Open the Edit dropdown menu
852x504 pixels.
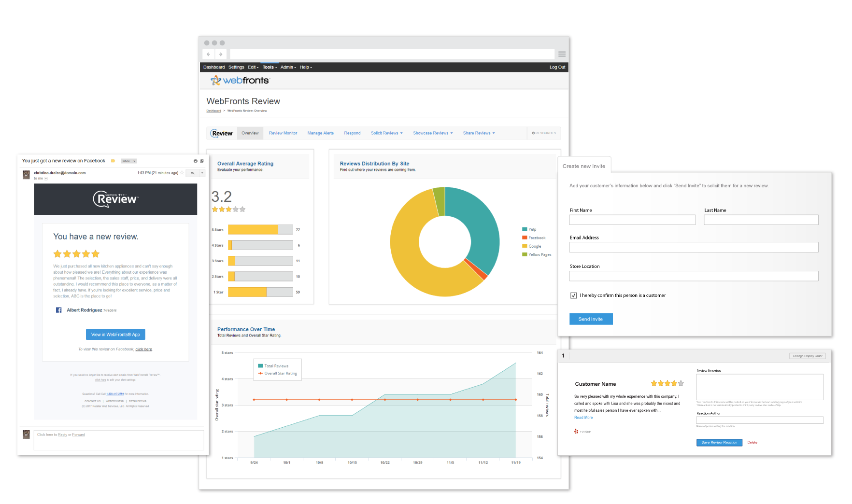[253, 67]
